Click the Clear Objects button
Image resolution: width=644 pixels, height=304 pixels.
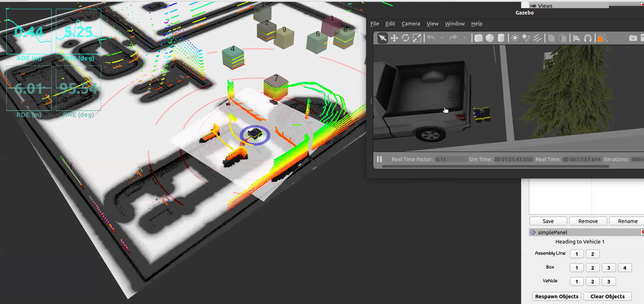pos(607,296)
